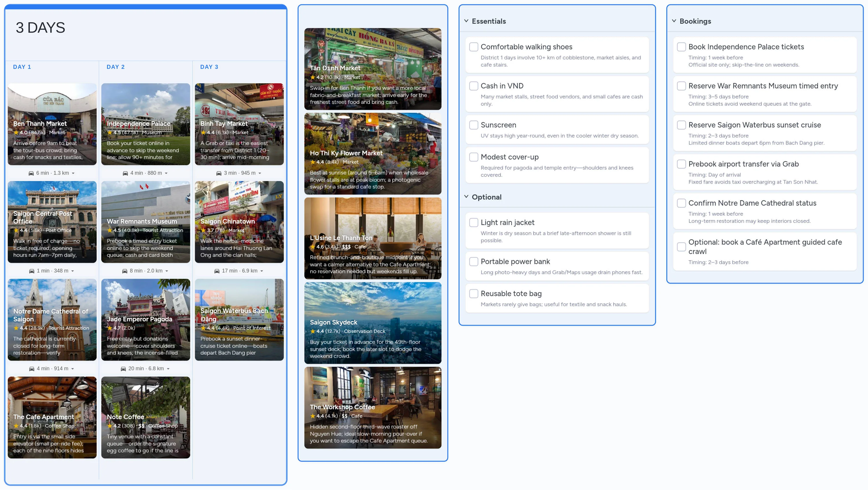Expand the 3 min · 945 m route dropdown
This screenshot has height=490, width=868.
(x=260, y=174)
